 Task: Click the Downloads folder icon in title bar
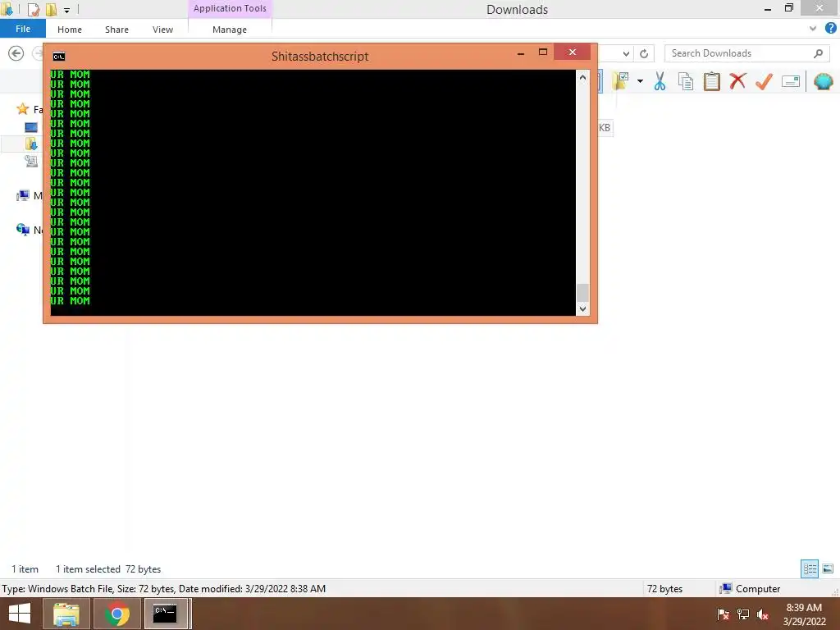[x=7, y=9]
